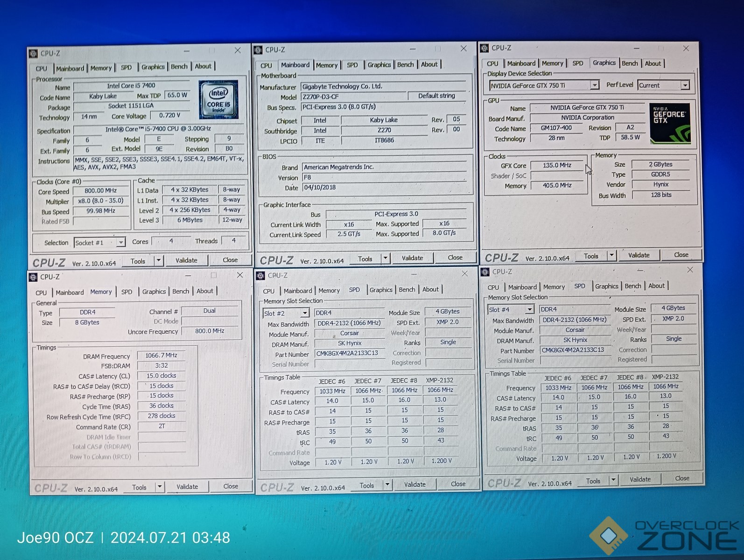
Task: Click Validate in the Intel processor window
Action: coord(186,260)
